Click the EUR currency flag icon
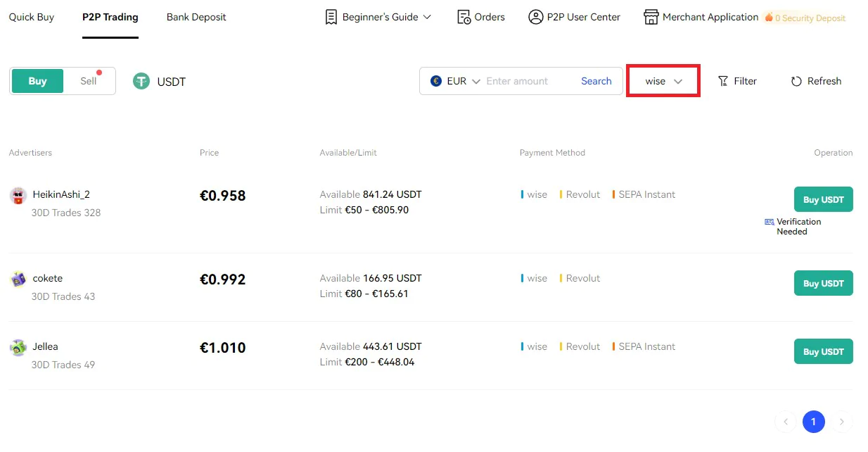Viewport: 868px width, 452px height. coord(436,81)
